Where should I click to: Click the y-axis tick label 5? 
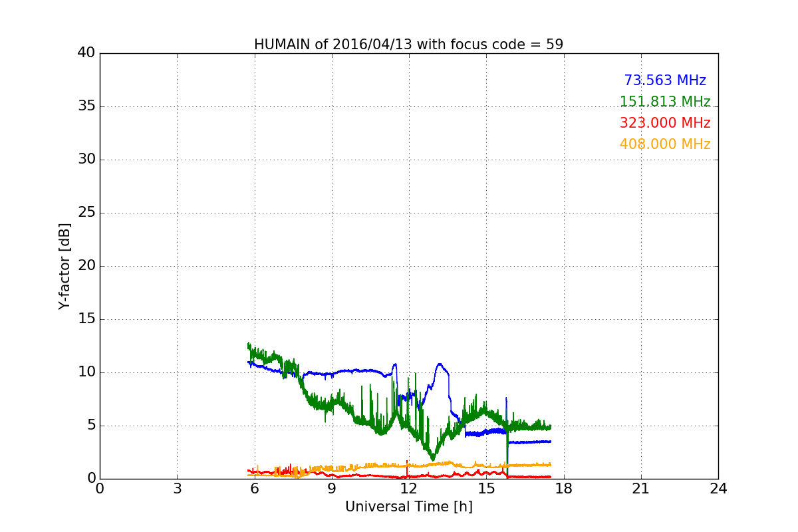click(x=90, y=426)
